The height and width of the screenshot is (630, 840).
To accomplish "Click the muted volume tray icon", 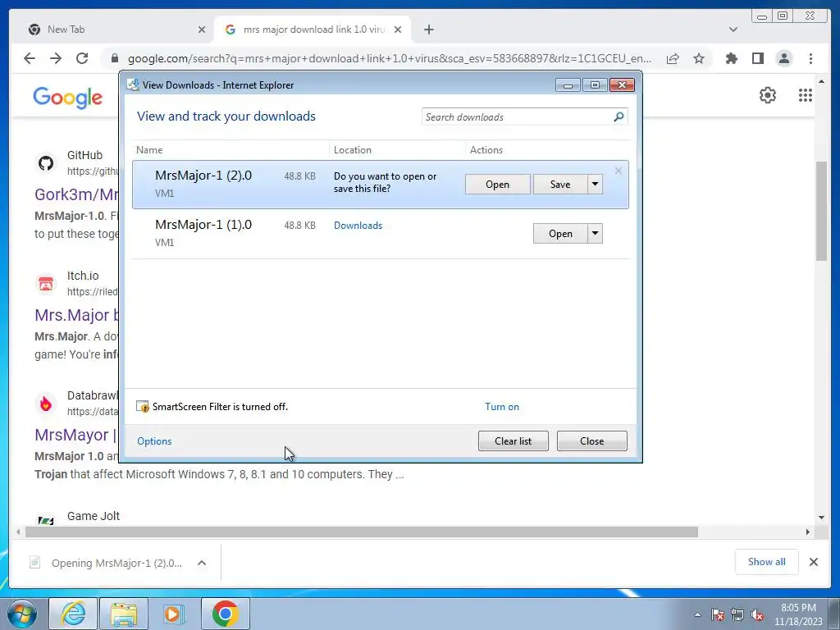I will coord(757,614).
